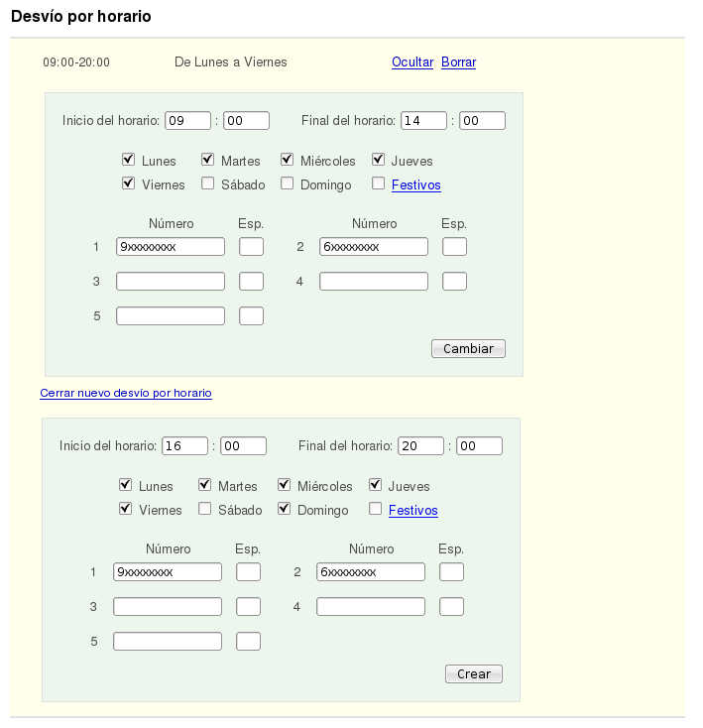
Task: Click the Borrar link
Action: [458, 61]
